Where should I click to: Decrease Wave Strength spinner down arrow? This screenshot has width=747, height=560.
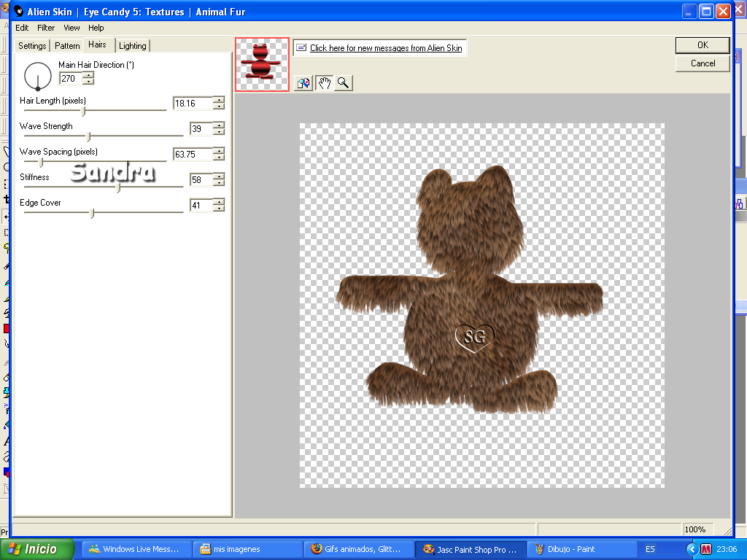coord(219,131)
